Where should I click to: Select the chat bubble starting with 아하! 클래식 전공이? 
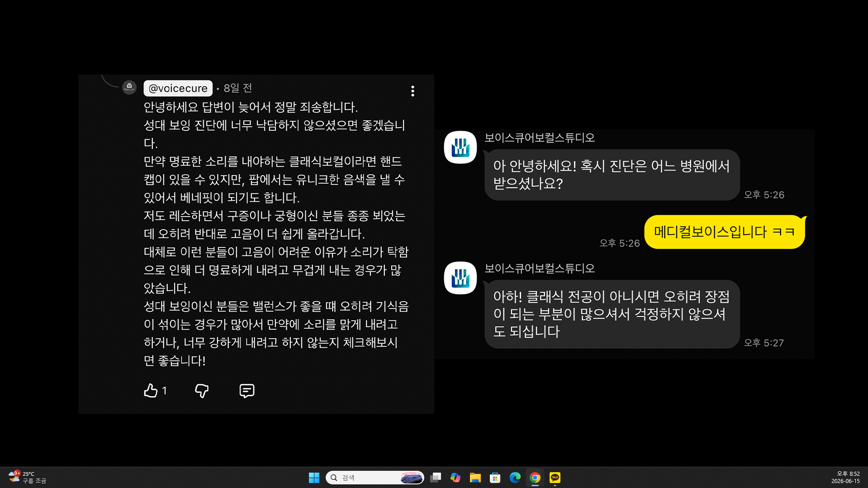(612, 314)
